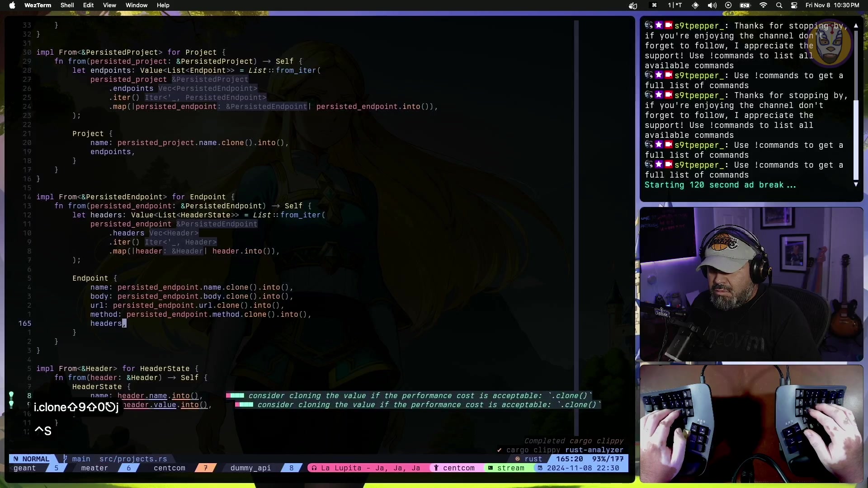Viewport: 868px width, 488px height.
Task: Click the main branch name
Action: [x=81, y=459]
